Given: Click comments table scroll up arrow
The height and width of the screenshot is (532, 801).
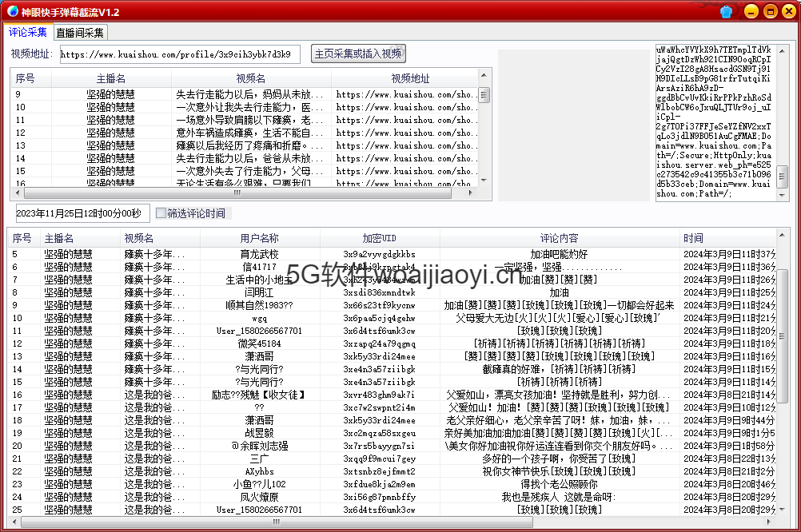Looking at the screenshot, I should pos(782,234).
